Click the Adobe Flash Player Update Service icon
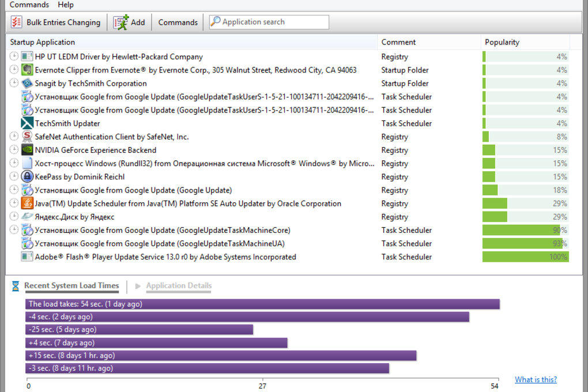The image size is (588, 392). click(x=27, y=257)
